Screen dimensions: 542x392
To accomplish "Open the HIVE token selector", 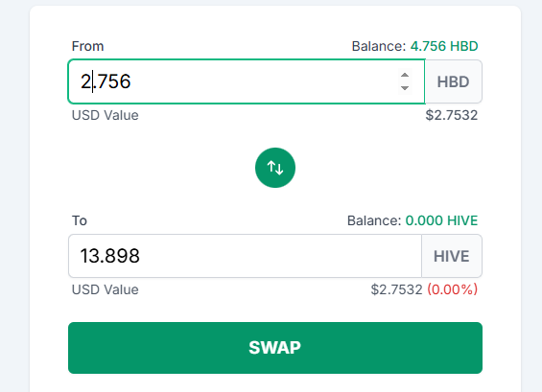I will [452, 256].
